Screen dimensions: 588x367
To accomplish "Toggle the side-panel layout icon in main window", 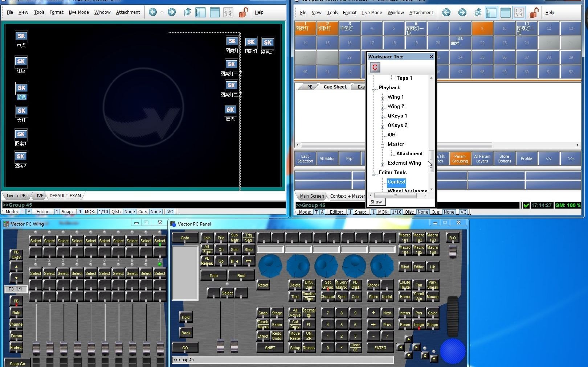I will (x=491, y=13).
